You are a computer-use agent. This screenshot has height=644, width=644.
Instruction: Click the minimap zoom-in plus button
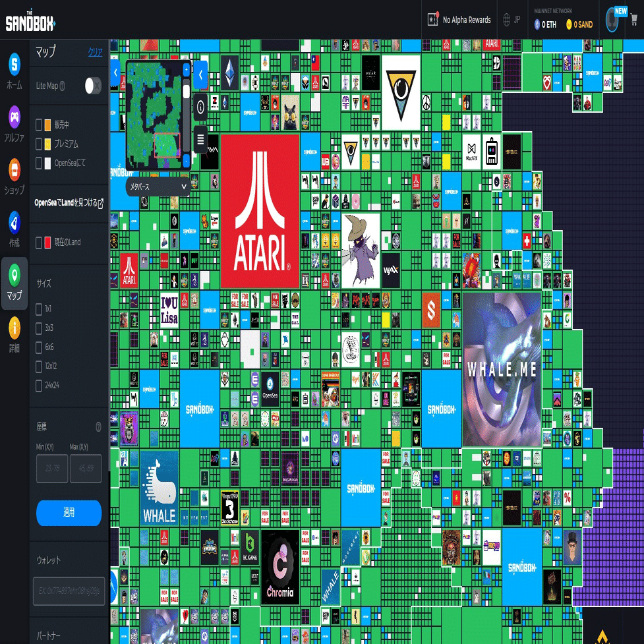[186, 70]
